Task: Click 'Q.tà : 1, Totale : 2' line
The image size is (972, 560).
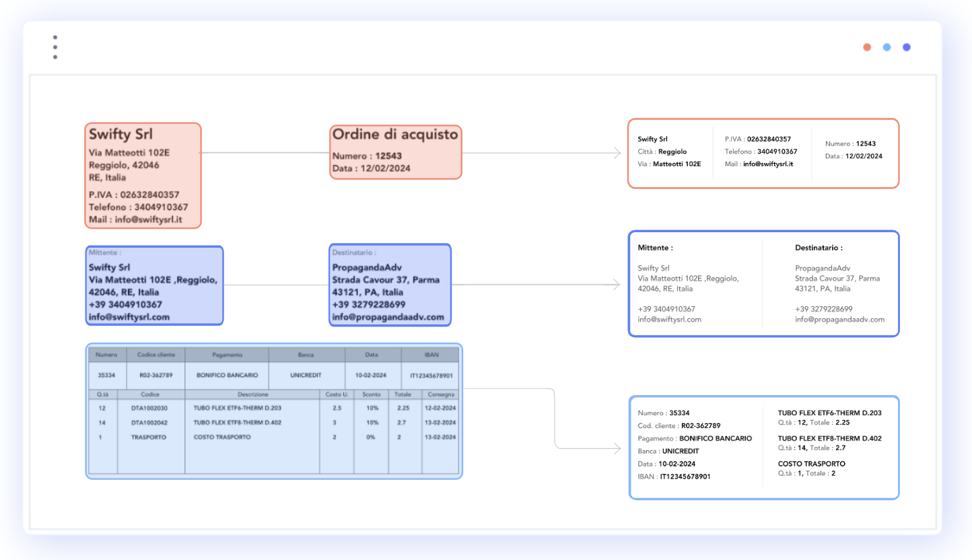Action: [x=807, y=473]
